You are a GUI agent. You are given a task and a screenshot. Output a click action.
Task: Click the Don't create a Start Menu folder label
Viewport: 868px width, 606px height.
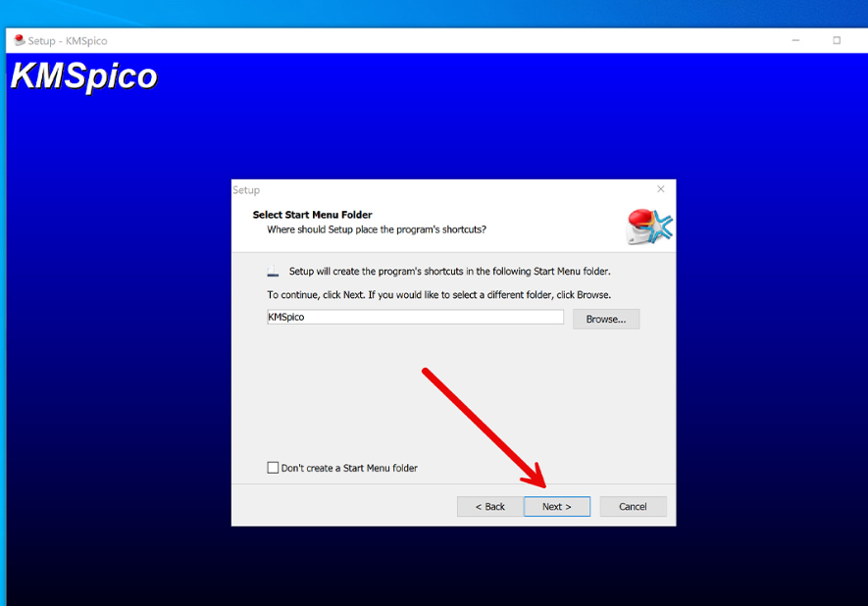point(349,468)
